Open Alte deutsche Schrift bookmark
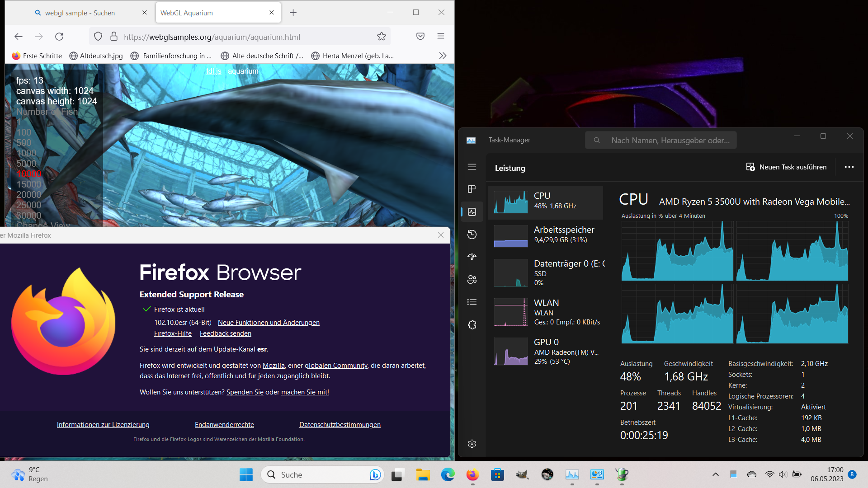Viewport: 868px width, 488px height. pyautogui.click(x=262, y=56)
